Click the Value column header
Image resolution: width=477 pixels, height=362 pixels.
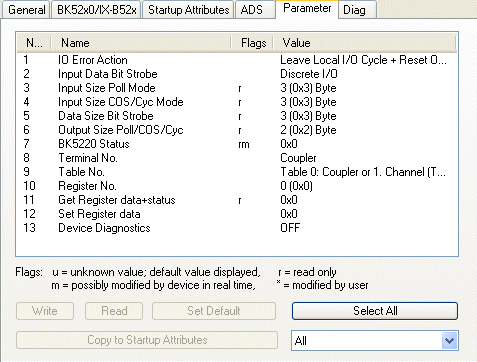[x=365, y=43]
